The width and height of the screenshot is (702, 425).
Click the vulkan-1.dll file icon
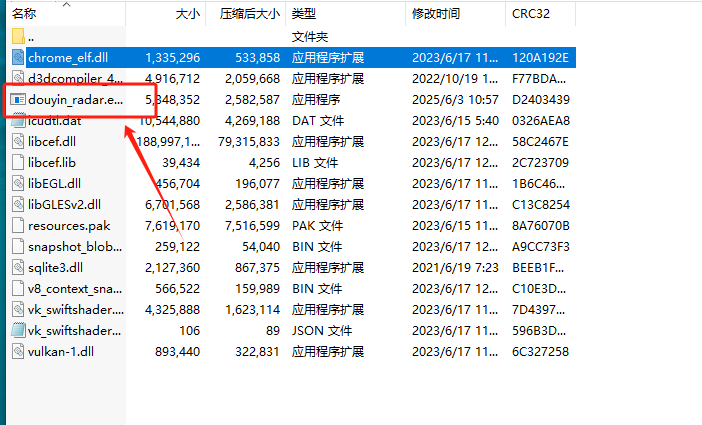tap(18, 352)
